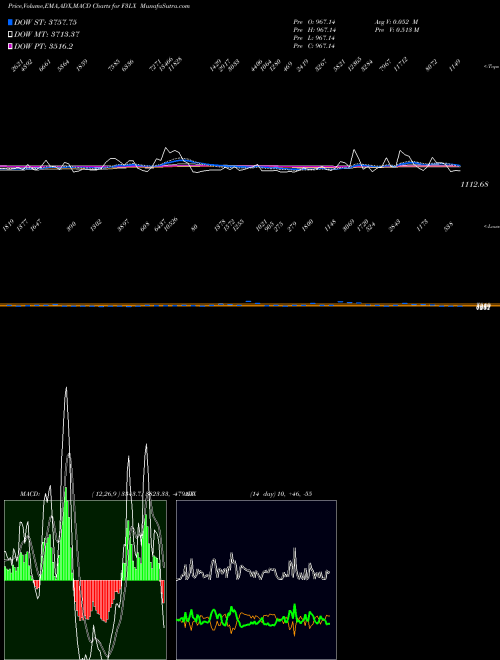Click the chart title mentioning MunafaSutra.com
500x660 pixels.
click(99, 6)
